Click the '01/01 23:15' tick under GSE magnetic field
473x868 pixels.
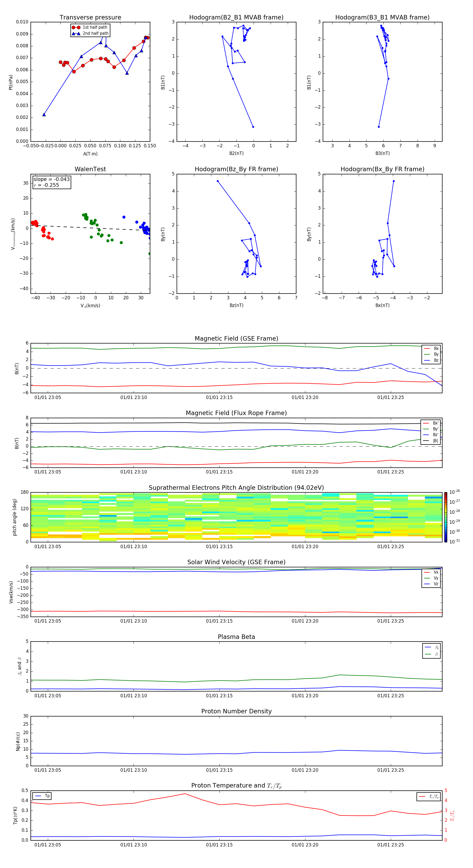[x=219, y=398]
